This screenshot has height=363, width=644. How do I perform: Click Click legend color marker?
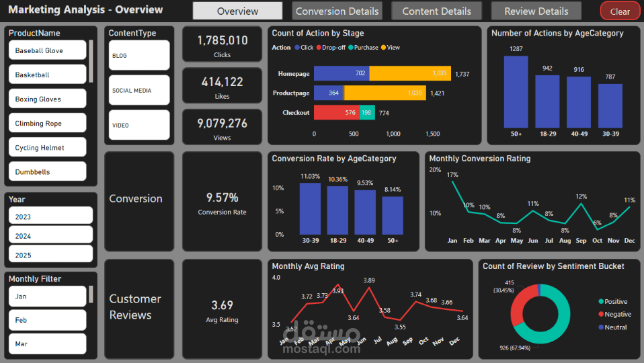tap(297, 47)
